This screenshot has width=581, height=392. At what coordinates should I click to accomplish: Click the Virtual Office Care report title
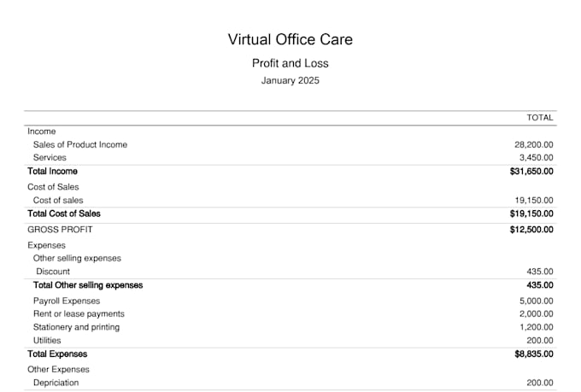pos(290,39)
